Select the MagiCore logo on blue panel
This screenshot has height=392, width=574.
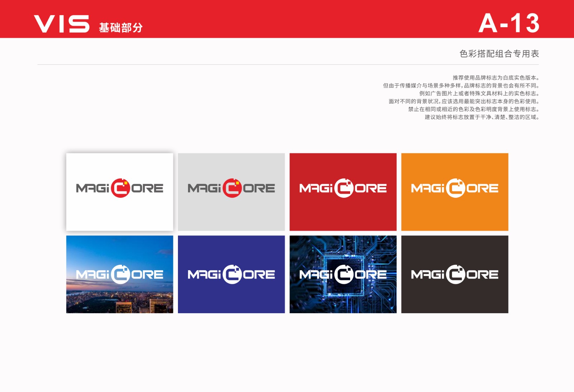[x=231, y=274]
